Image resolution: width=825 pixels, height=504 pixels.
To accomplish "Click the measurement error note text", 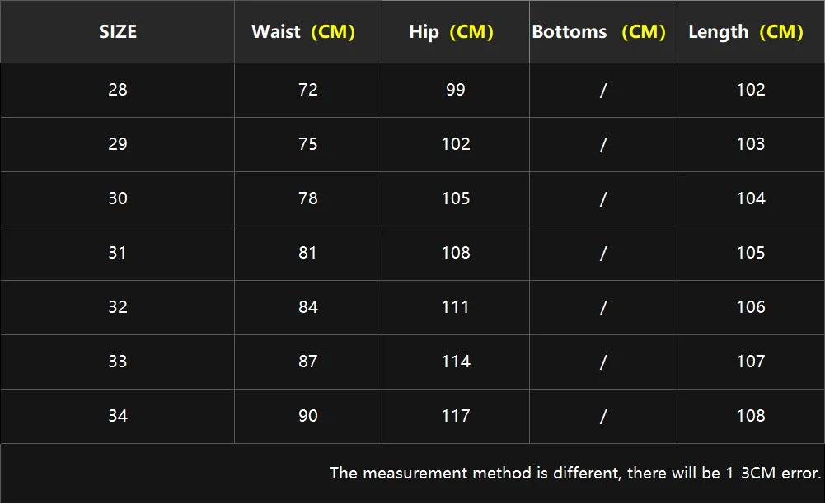I will coord(575,473).
